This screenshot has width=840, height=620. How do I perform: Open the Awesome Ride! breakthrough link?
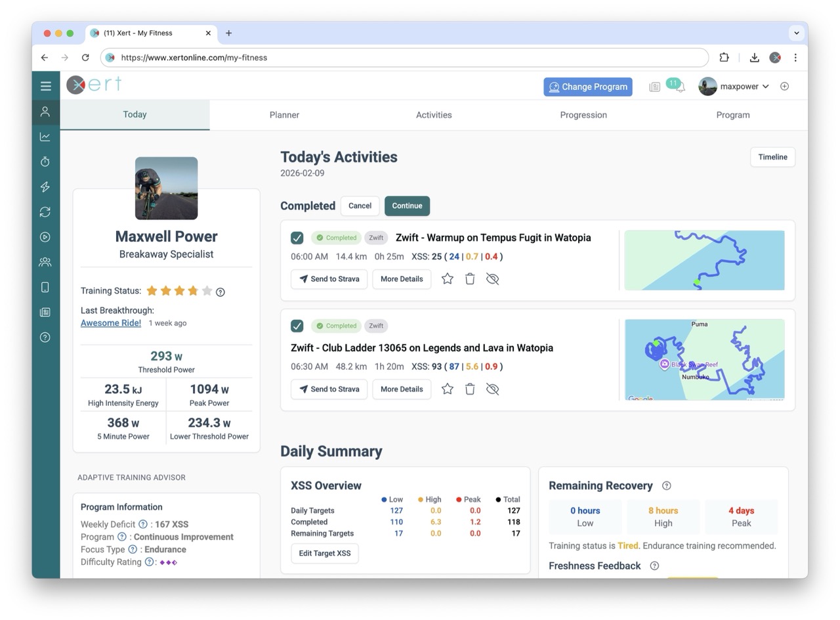(110, 323)
